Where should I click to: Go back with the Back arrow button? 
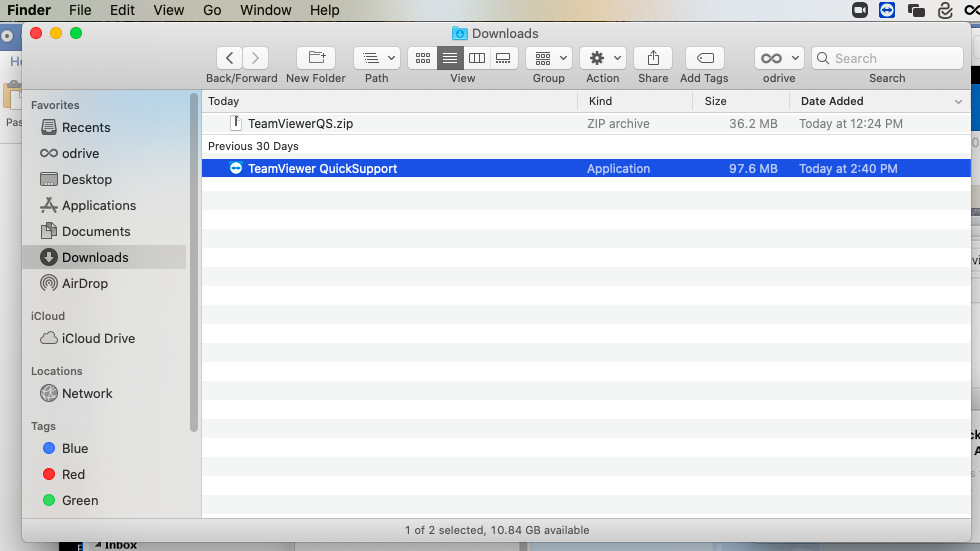(229, 58)
